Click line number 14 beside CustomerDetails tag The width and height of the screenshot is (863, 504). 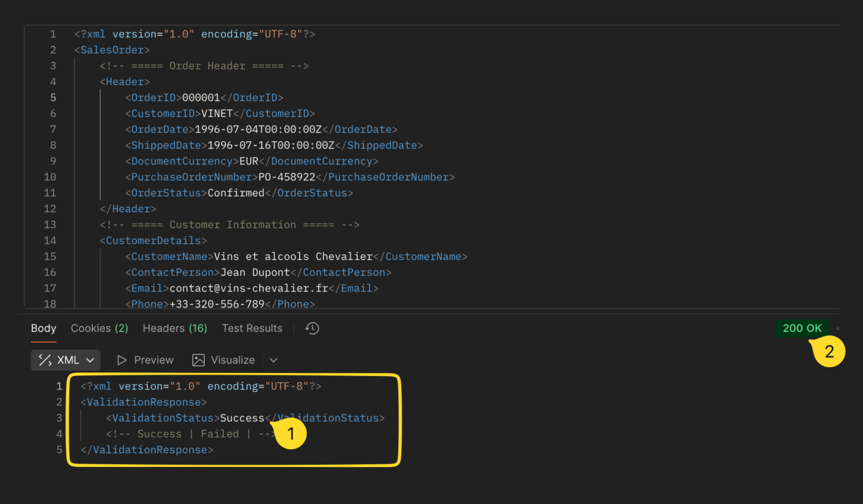[50, 241]
